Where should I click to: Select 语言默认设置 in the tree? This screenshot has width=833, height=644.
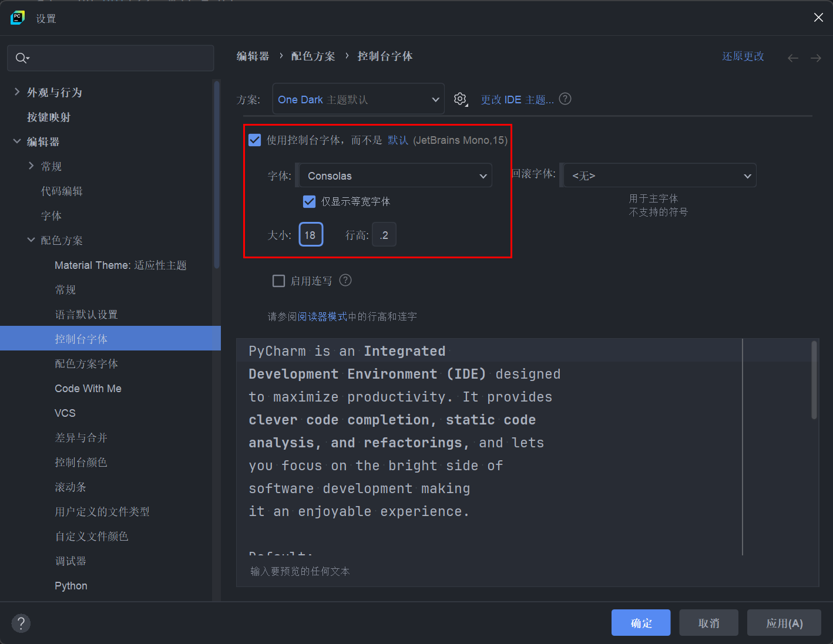pos(86,314)
